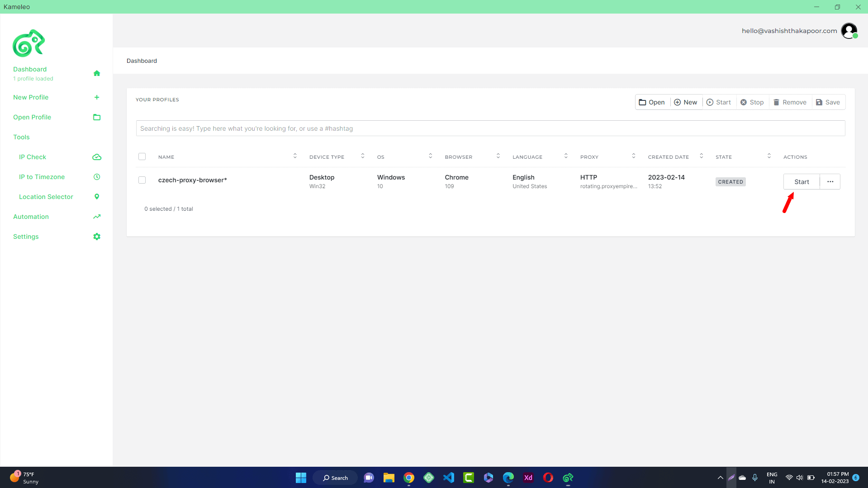Click the Automation trend arrow icon
The image size is (868, 488).
tap(96, 217)
